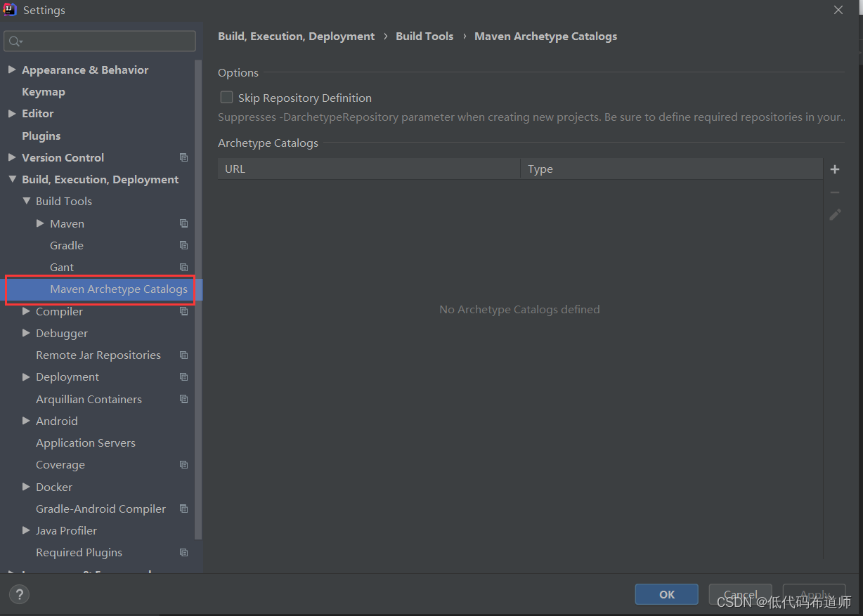Click Build, Execution, Deployment breadcrumb
863x616 pixels.
[297, 36]
